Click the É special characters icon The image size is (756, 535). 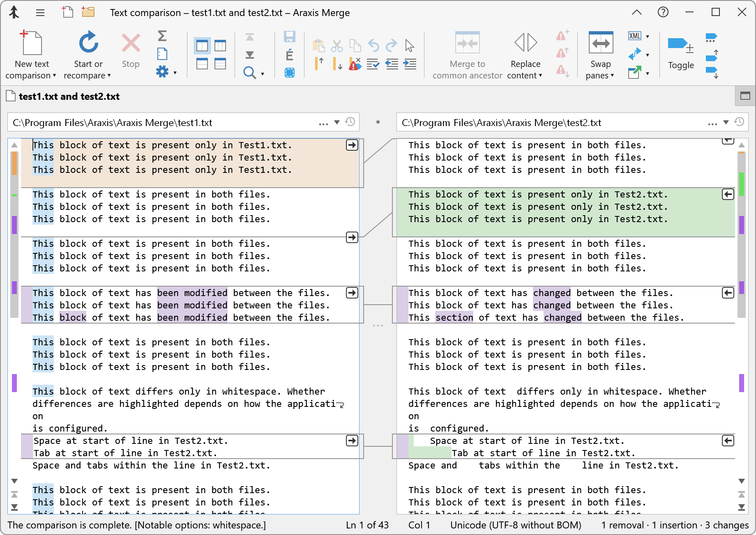click(x=290, y=53)
